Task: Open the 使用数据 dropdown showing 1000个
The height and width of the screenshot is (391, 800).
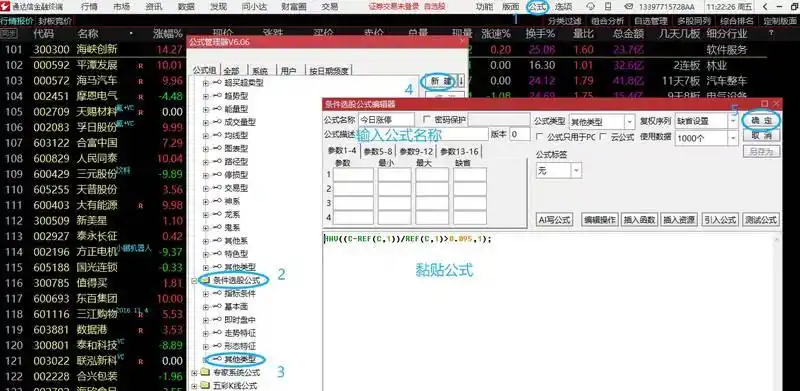Action: (706, 138)
